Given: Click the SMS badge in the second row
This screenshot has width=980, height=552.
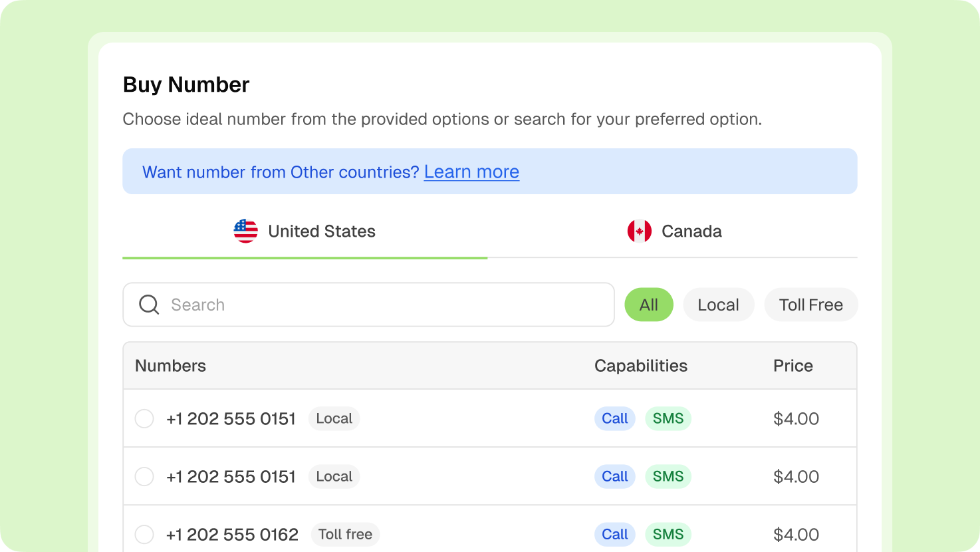Looking at the screenshot, I should (668, 476).
